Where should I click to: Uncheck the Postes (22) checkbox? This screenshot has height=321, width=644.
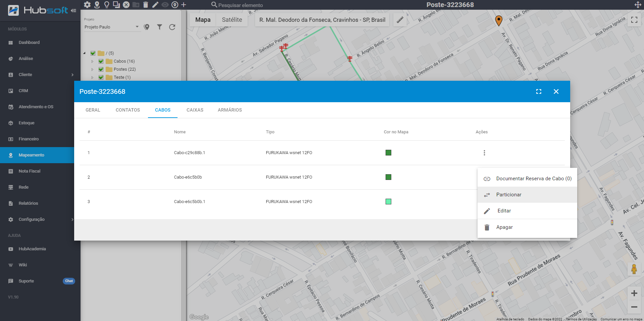point(101,69)
